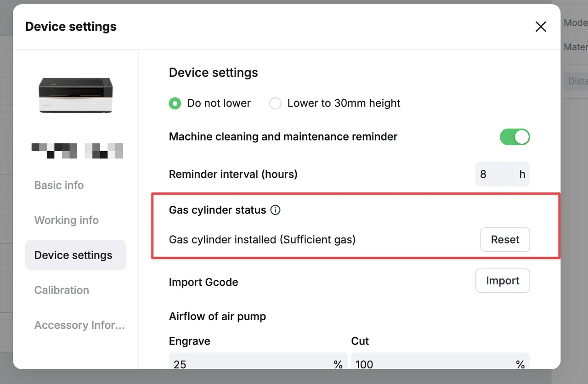
Task: Click the laser machine thumbnail image
Action: [76, 95]
